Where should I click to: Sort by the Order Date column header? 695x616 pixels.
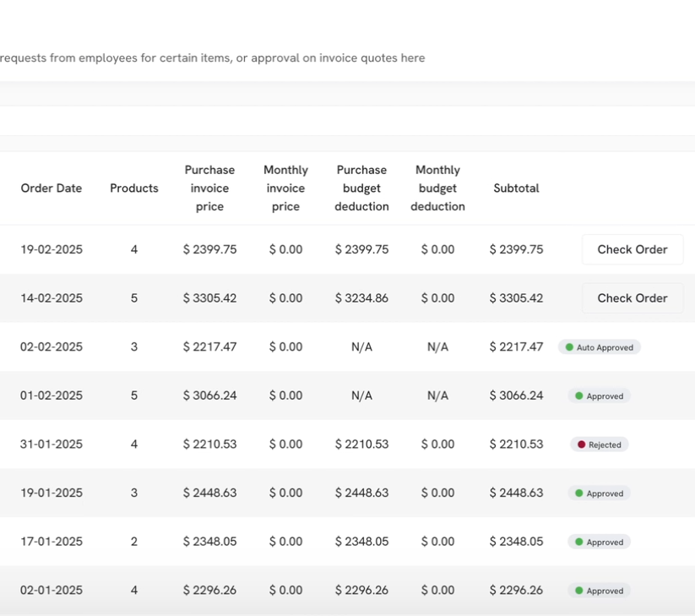tap(52, 188)
